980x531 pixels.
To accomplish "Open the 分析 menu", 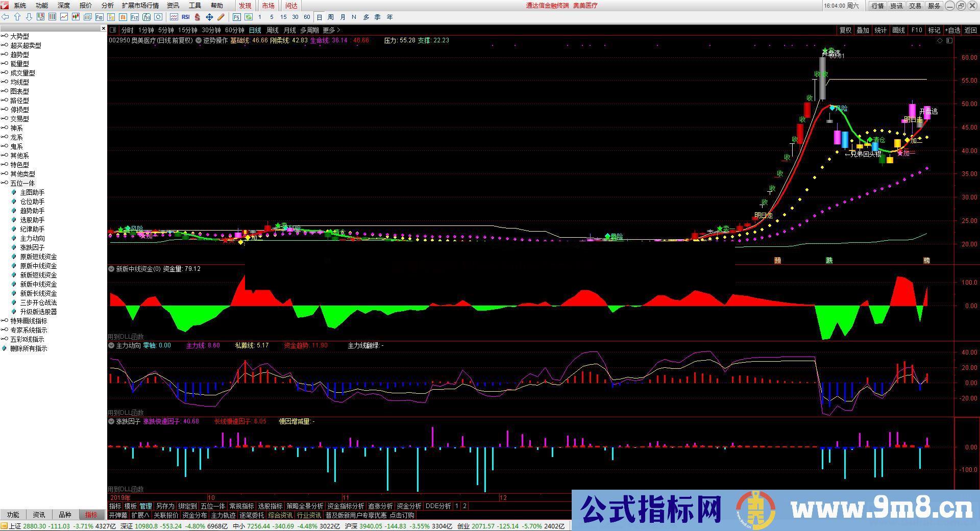I will tap(108, 5).
